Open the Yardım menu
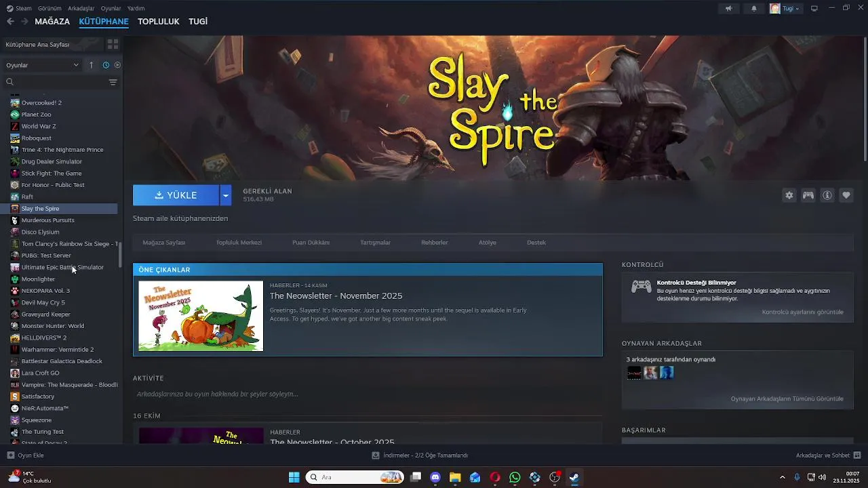 pyautogui.click(x=136, y=8)
